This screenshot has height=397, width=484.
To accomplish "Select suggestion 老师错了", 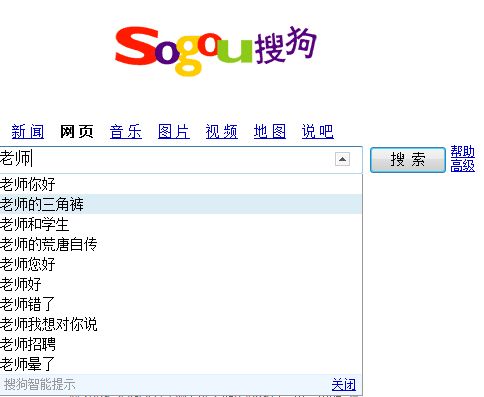I will tap(181, 304).
